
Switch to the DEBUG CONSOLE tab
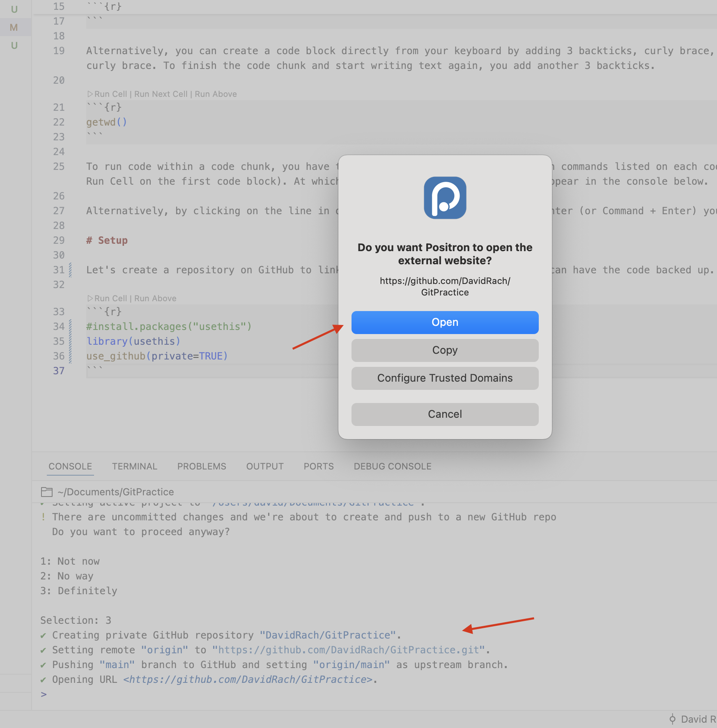click(392, 466)
